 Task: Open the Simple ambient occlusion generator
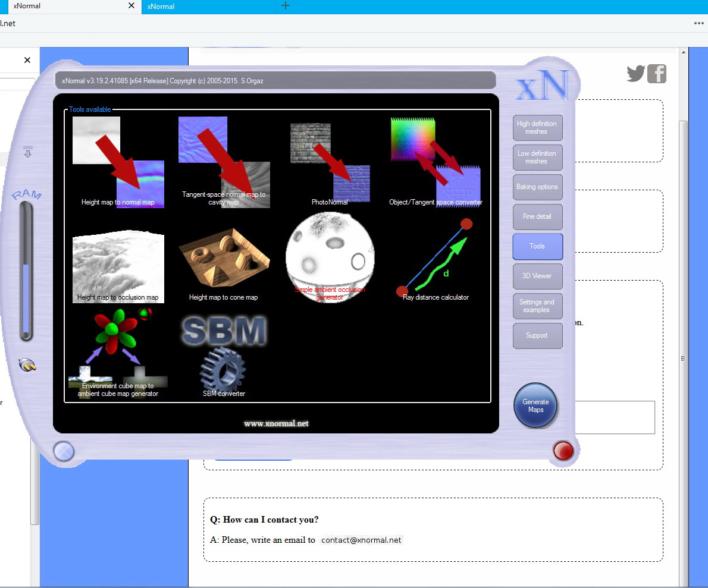pos(330,257)
